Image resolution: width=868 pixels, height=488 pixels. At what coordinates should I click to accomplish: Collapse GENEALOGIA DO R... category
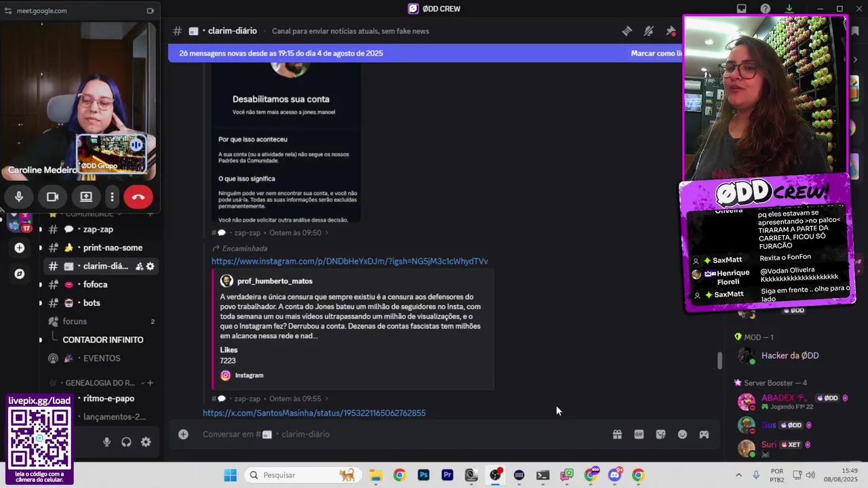tap(100, 383)
